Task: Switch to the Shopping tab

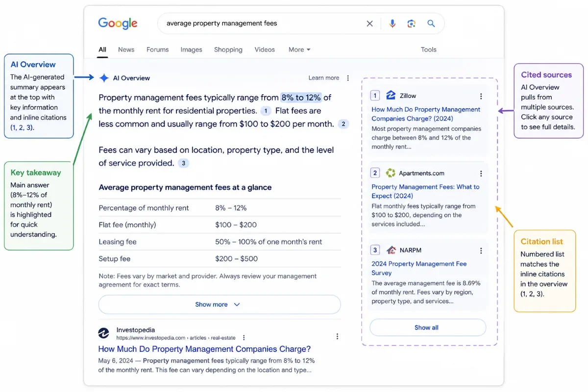Action: [228, 49]
